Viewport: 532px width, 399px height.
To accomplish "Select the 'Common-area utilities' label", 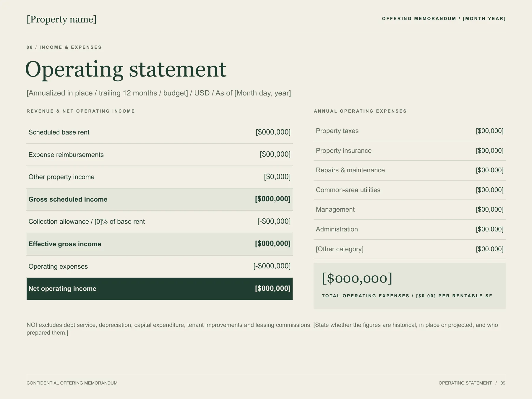I will (x=348, y=190).
